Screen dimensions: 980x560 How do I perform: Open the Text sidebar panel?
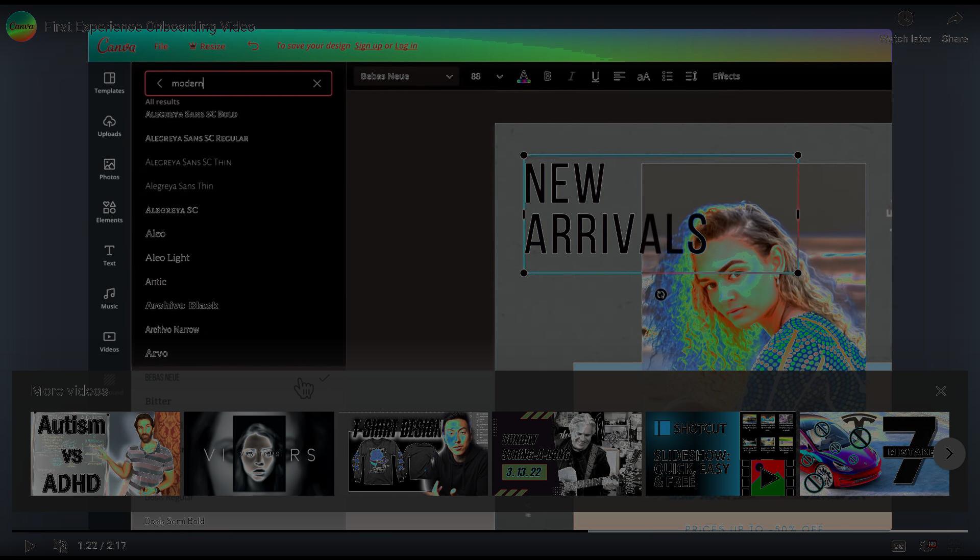pyautogui.click(x=109, y=255)
